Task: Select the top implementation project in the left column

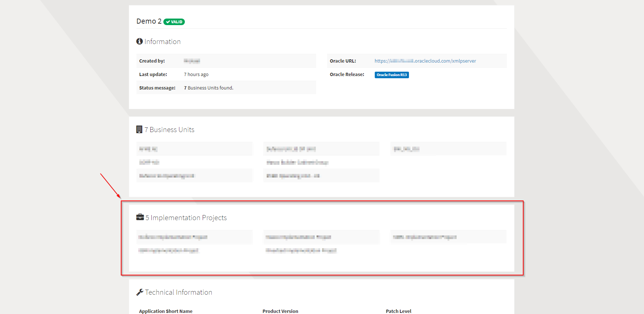Action: pyautogui.click(x=173, y=237)
